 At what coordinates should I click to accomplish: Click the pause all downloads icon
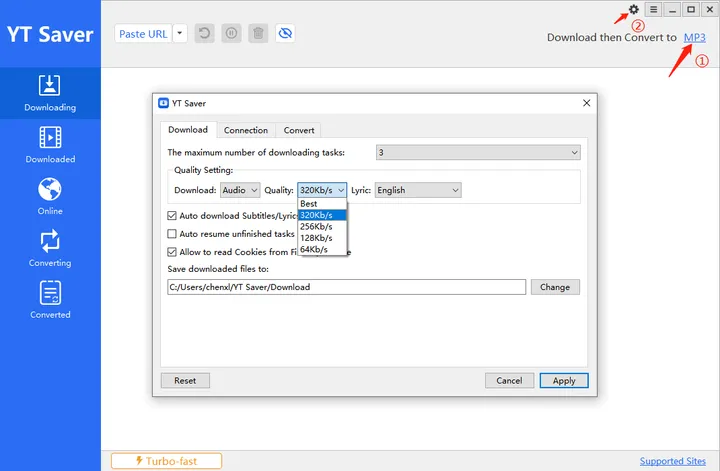click(x=232, y=34)
